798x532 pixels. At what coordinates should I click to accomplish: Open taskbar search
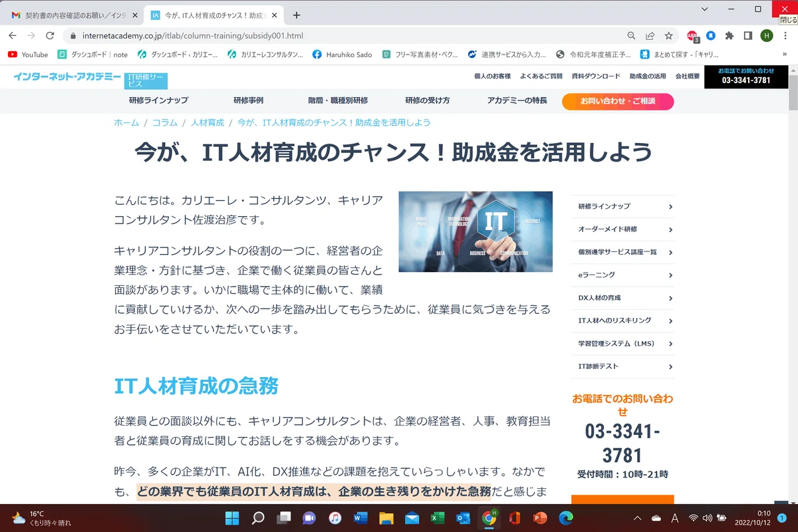[x=258, y=517]
